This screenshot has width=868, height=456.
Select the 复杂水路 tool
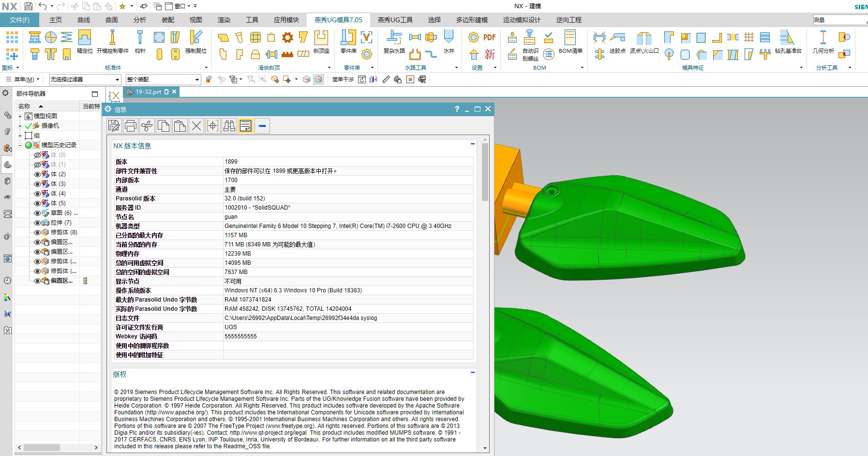click(394, 38)
